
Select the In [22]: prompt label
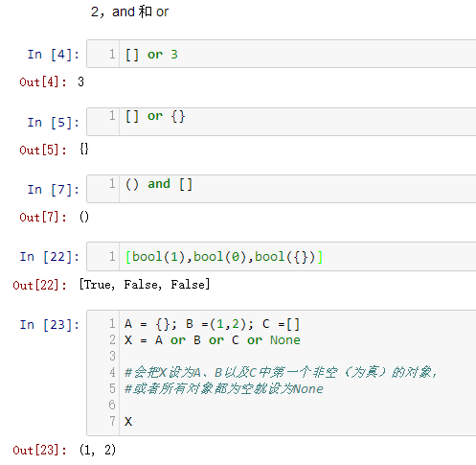click(x=50, y=257)
